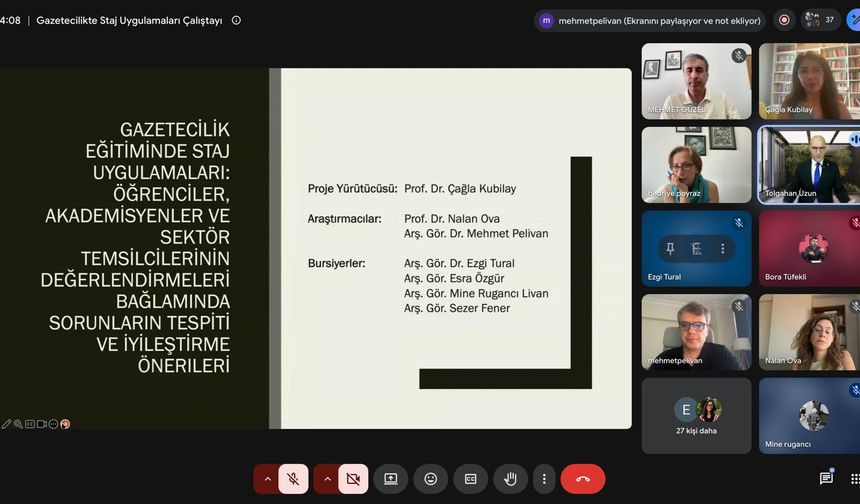Leave the call
This screenshot has width=860, height=504.
[583, 479]
